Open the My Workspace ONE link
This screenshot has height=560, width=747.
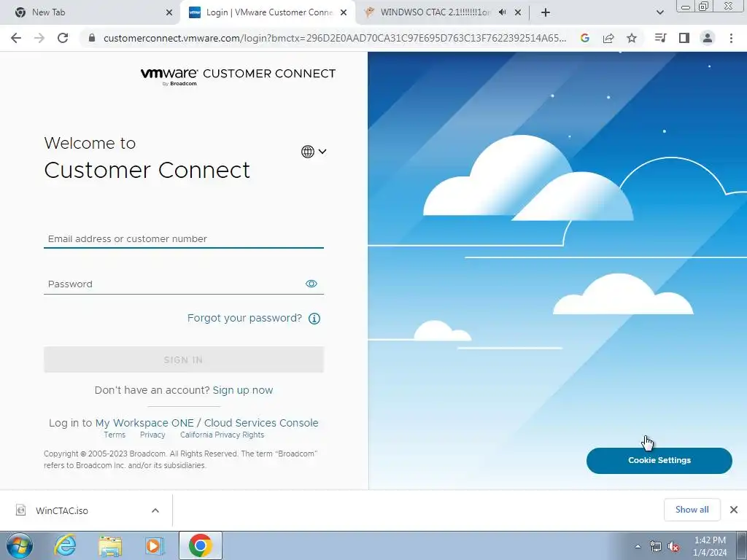[x=144, y=423]
